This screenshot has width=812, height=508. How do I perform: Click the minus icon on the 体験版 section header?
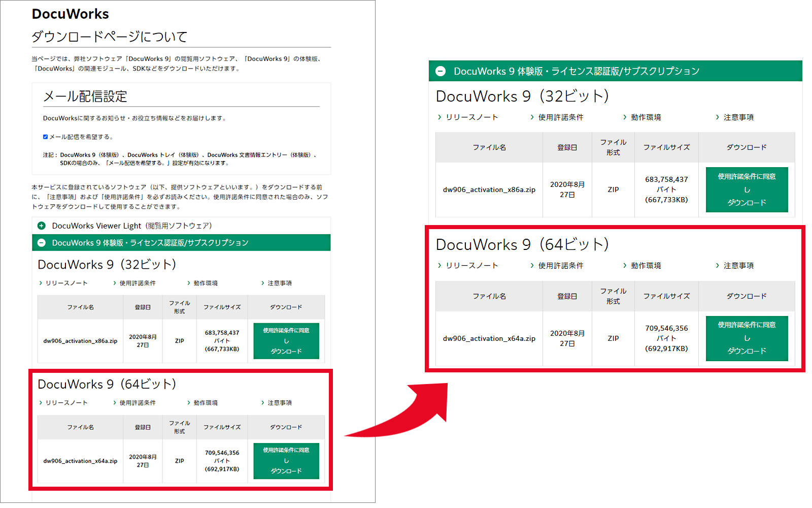(40, 243)
